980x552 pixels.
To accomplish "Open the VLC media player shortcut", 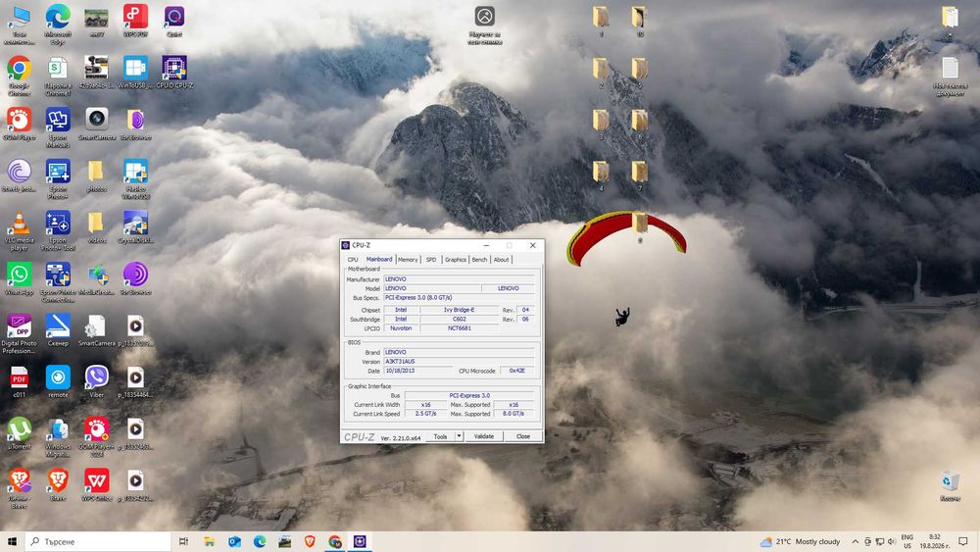I will tap(19, 230).
